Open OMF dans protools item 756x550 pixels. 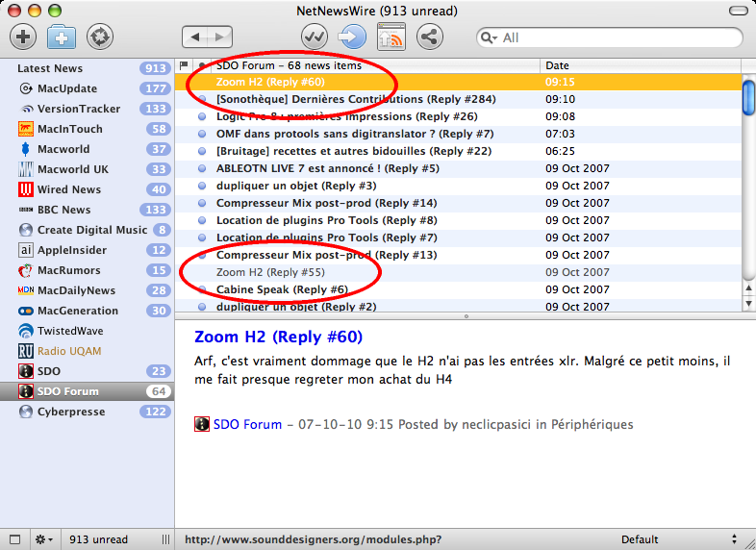pyautogui.click(x=458, y=134)
